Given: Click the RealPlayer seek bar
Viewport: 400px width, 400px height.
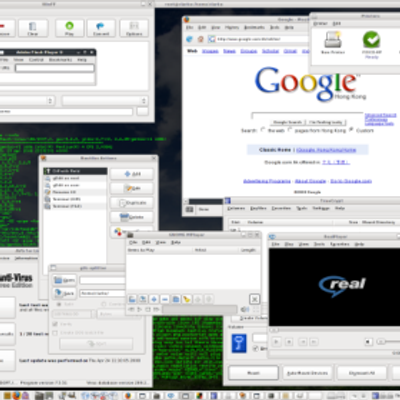Looking at the screenshot, I should pyautogui.click(x=334, y=330).
